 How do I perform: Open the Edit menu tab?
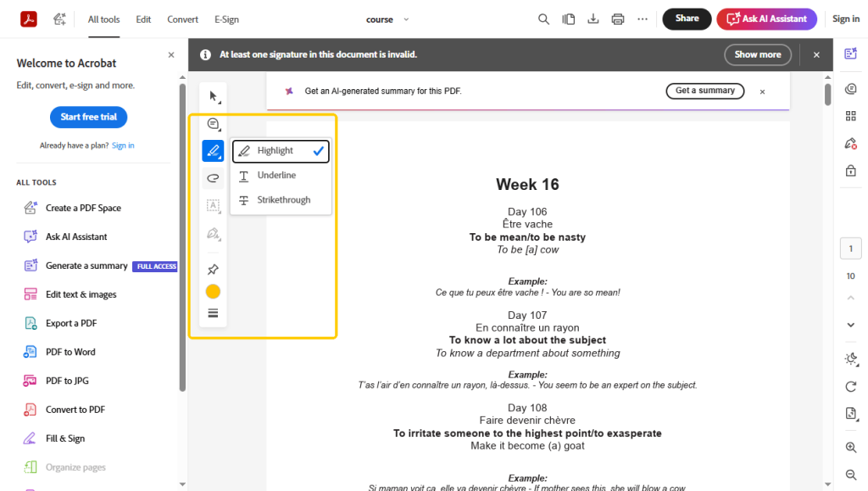click(143, 20)
